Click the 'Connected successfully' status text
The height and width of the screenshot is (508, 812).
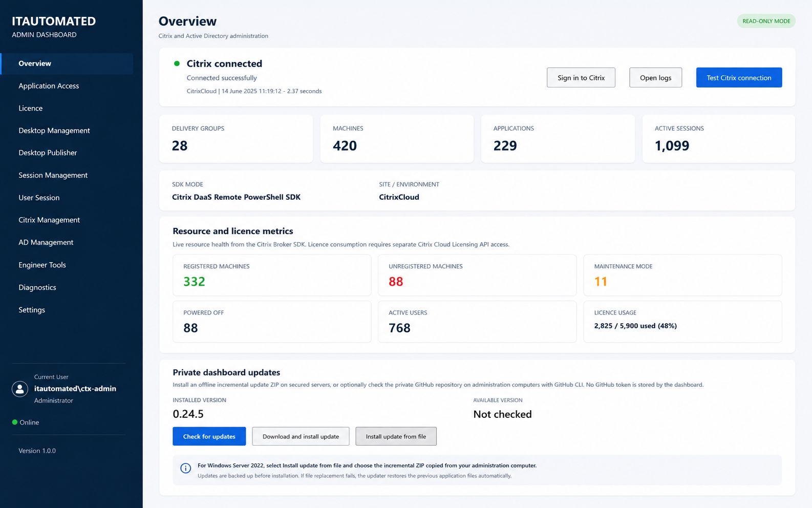pyautogui.click(x=222, y=78)
